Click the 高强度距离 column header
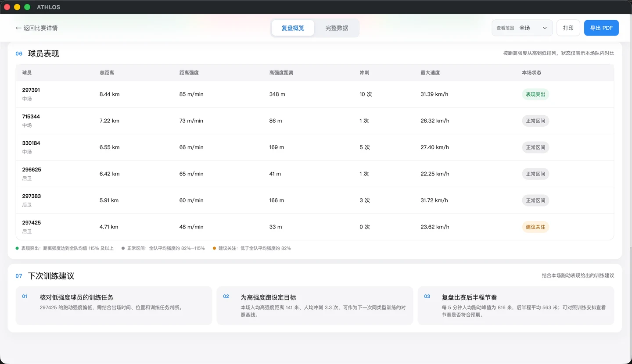 pyautogui.click(x=281, y=73)
